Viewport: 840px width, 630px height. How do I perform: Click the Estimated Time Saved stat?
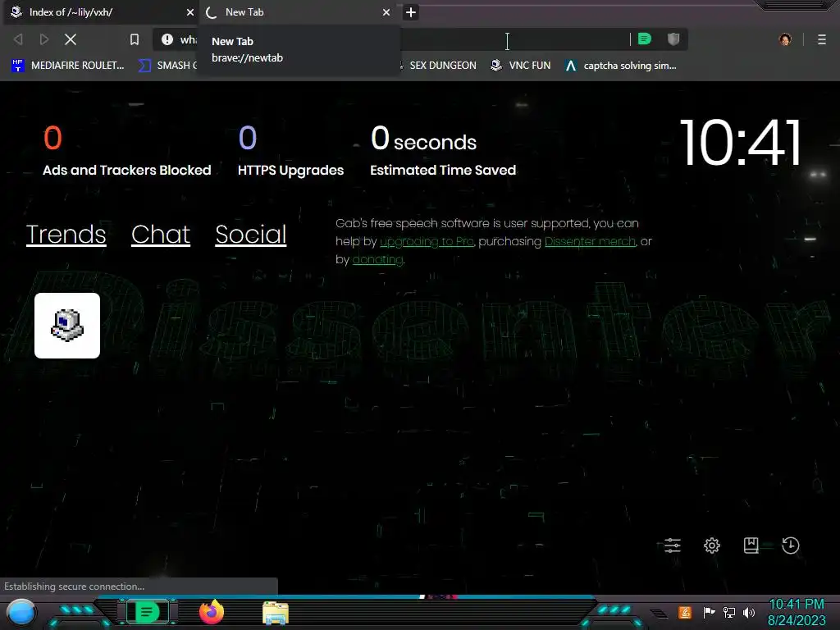[x=442, y=150]
